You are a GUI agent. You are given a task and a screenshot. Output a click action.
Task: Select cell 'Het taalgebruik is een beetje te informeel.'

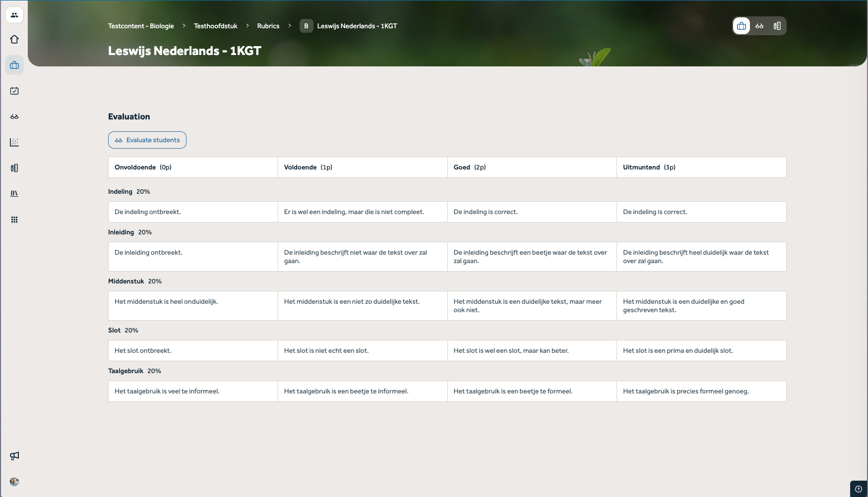363,391
